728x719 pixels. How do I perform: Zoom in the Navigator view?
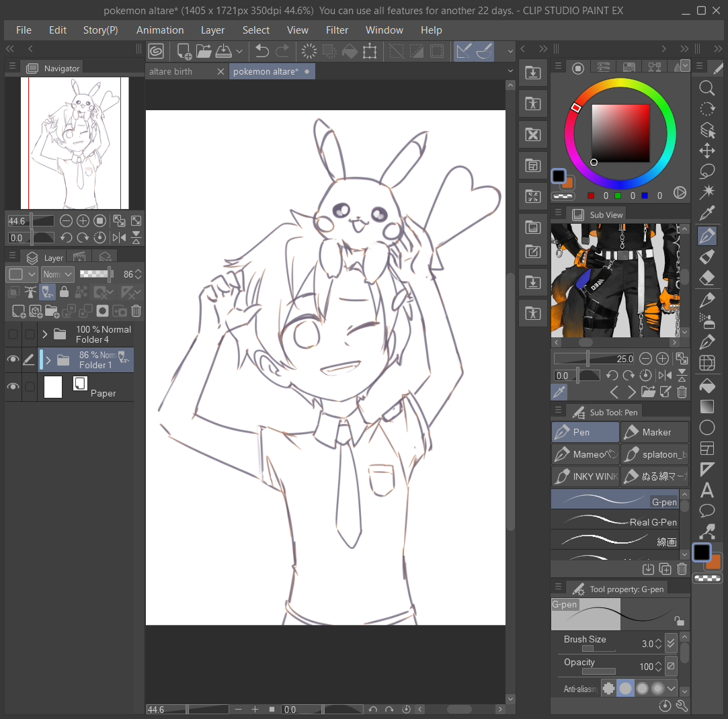pos(83,221)
